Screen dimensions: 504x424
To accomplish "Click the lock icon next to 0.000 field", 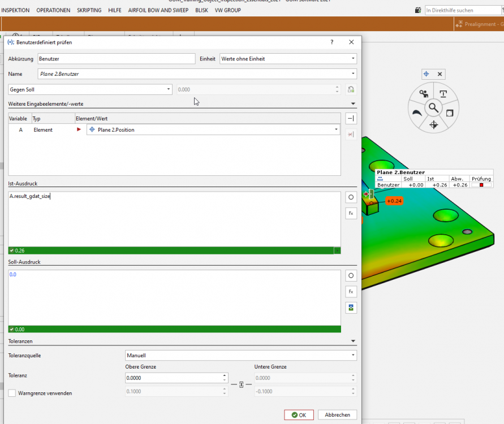I will point(351,89).
